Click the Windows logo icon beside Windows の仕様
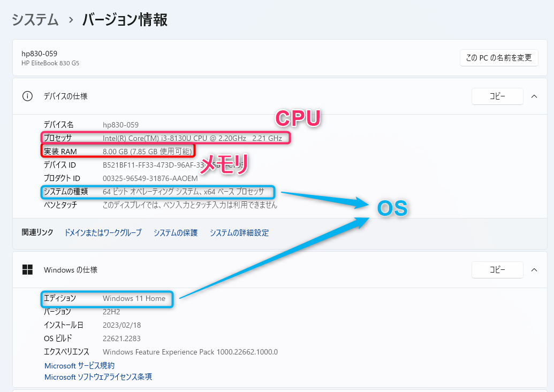Image resolution: width=554 pixels, height=392 pixels. [x=27, y=270]
